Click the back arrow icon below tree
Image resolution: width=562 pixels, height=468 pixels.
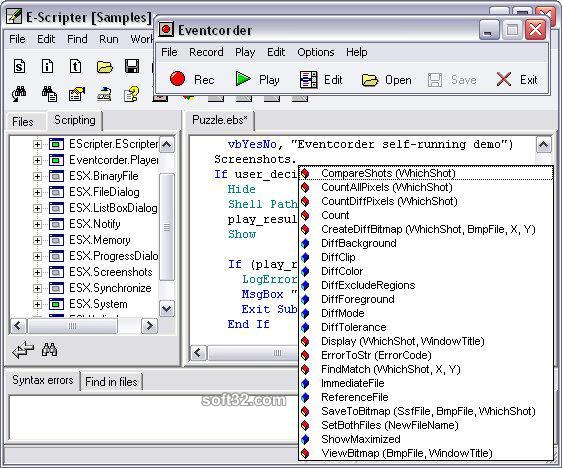click(x=23, y=350)
